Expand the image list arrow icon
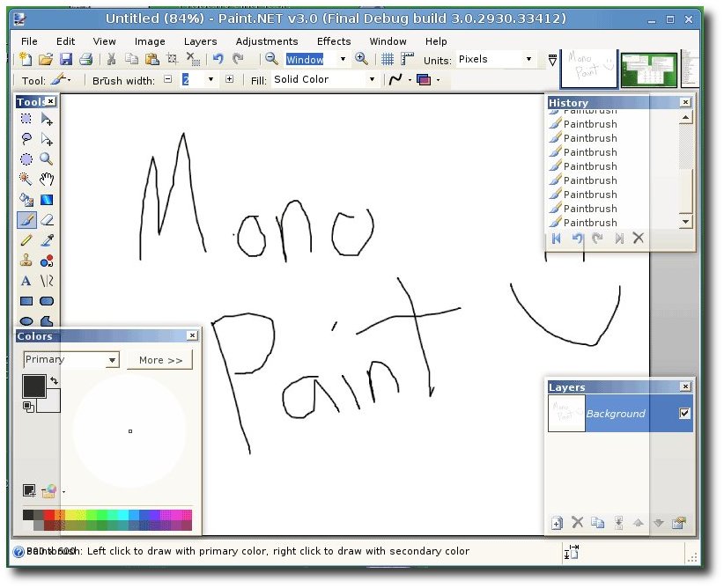 point(552,60)
